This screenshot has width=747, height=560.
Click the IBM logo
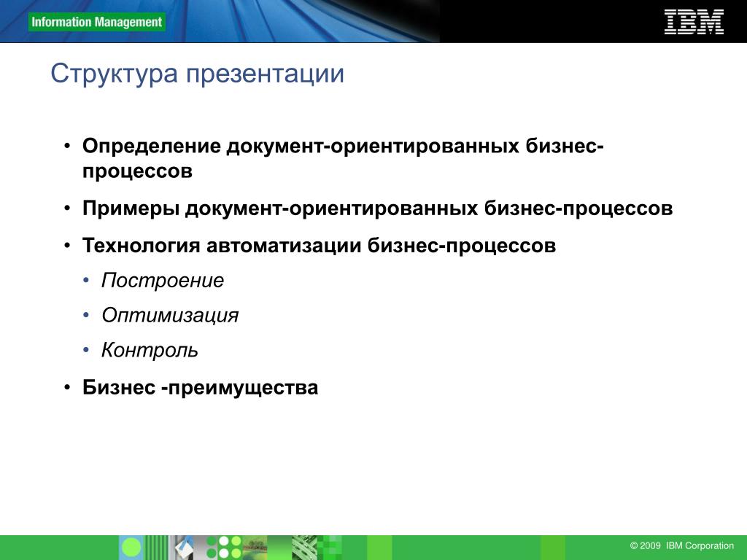click(x=694, y=22)
